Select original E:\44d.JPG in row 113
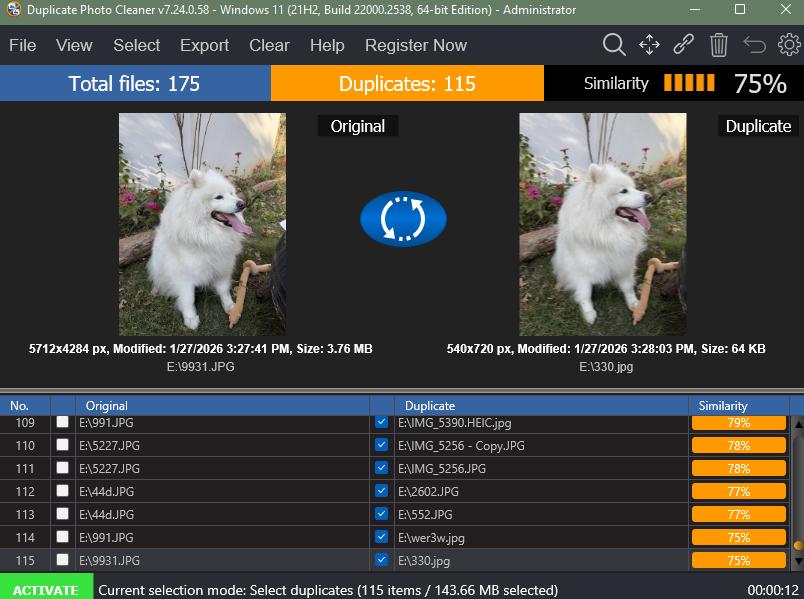The height and width of the screenshot is (599, 804). [x=106, y=514]
